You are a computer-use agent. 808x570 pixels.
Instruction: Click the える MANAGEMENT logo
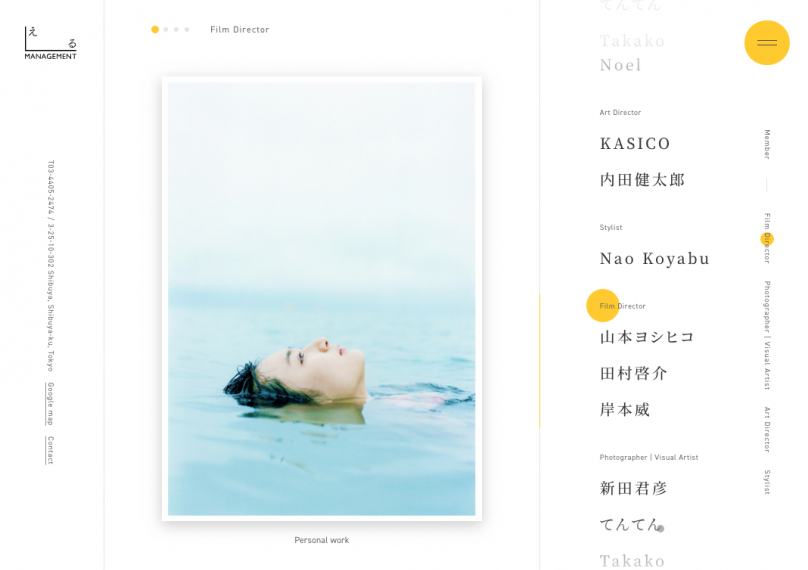[x=50, y=43]
